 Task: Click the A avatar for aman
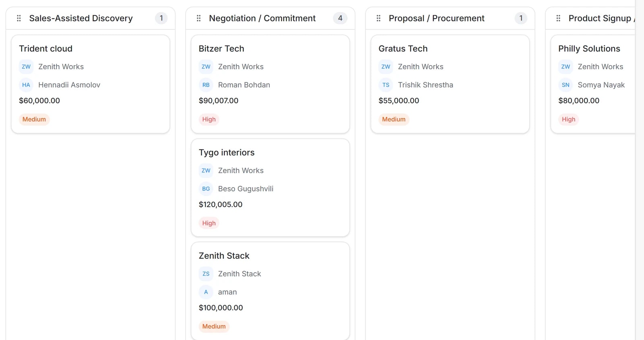pyautogui.click(x=206, y=292)
